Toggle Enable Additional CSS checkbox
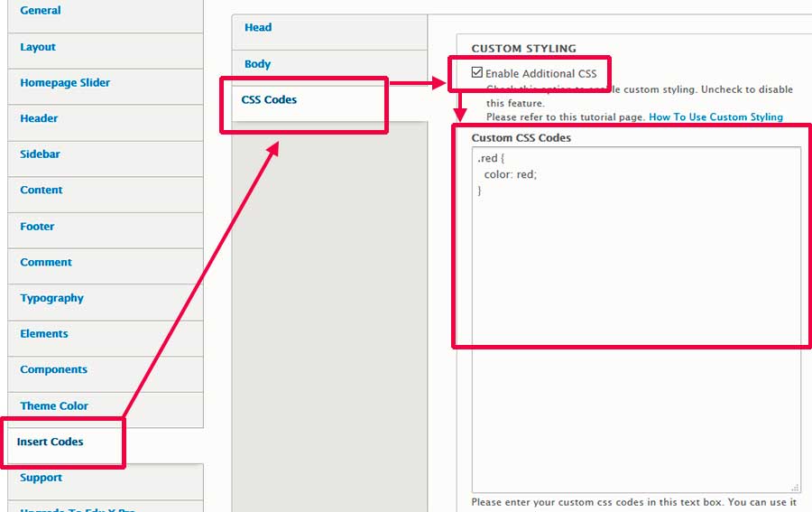Viewport: 812px width, 512px height. tap(477, 73)
